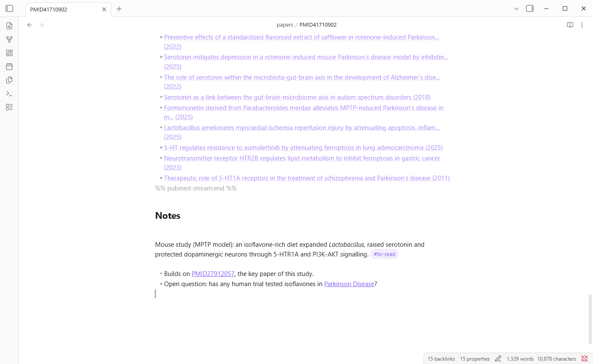Click PMID41710902 in the breadcrumb path
The height and width of the screenshot is (364, 593).
pos(318,25)
